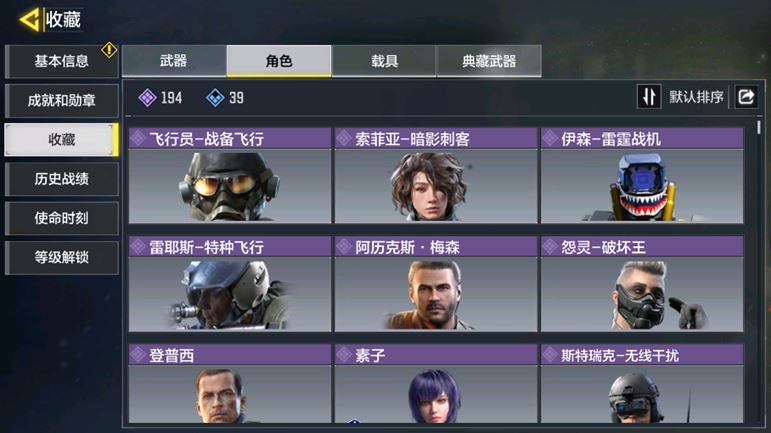Image resolution: width=771 pixels, height=433 pixels.
Task: Open the 等级解锁 sidebar section
Action: [x=61, y=257]
